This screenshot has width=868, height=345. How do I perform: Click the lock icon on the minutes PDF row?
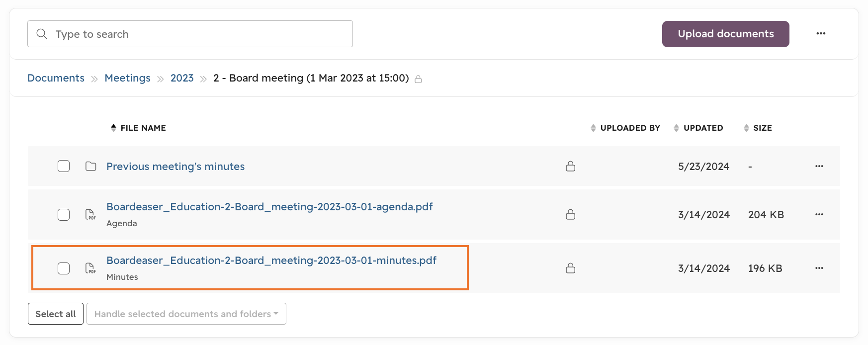click(571, 268)
